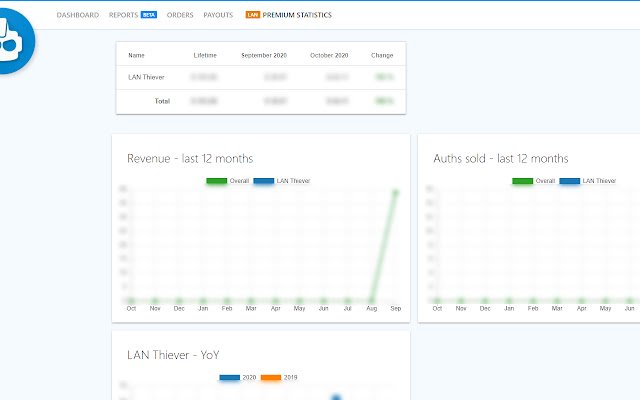Click the LAN Thiever - YoY chart title

point(173,355)
